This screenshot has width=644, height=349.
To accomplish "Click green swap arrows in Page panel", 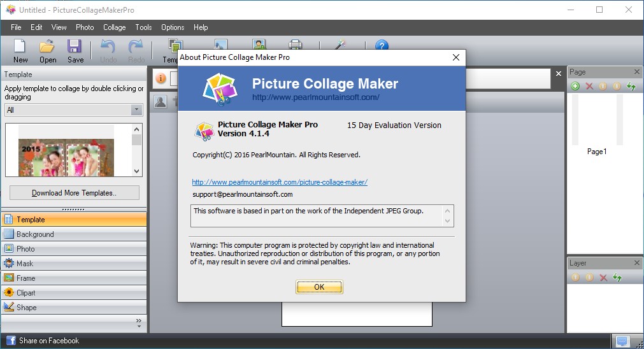I will (x=631, y=86).
